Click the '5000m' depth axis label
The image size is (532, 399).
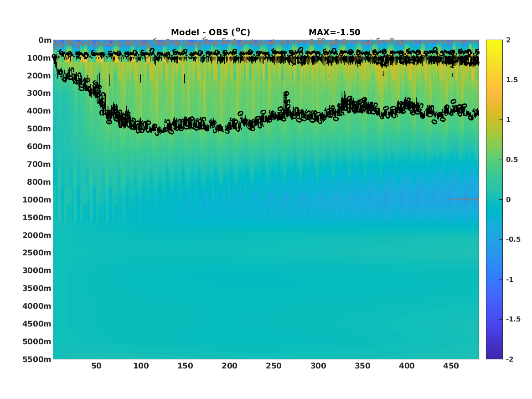(x=37, y=342)
